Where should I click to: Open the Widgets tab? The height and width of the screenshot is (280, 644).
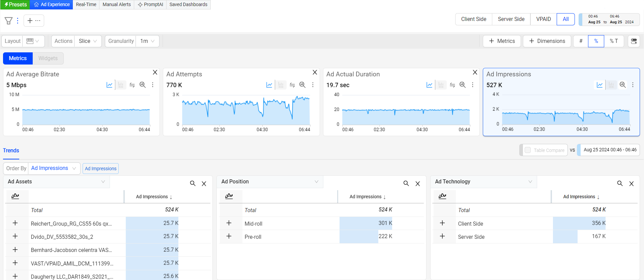pyautogui.click(x=48, y=58)
